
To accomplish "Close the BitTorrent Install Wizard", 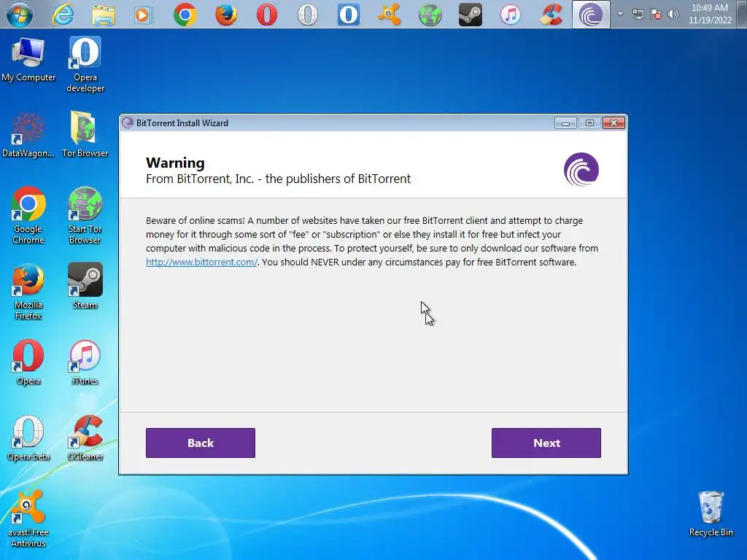I will 614,122.
